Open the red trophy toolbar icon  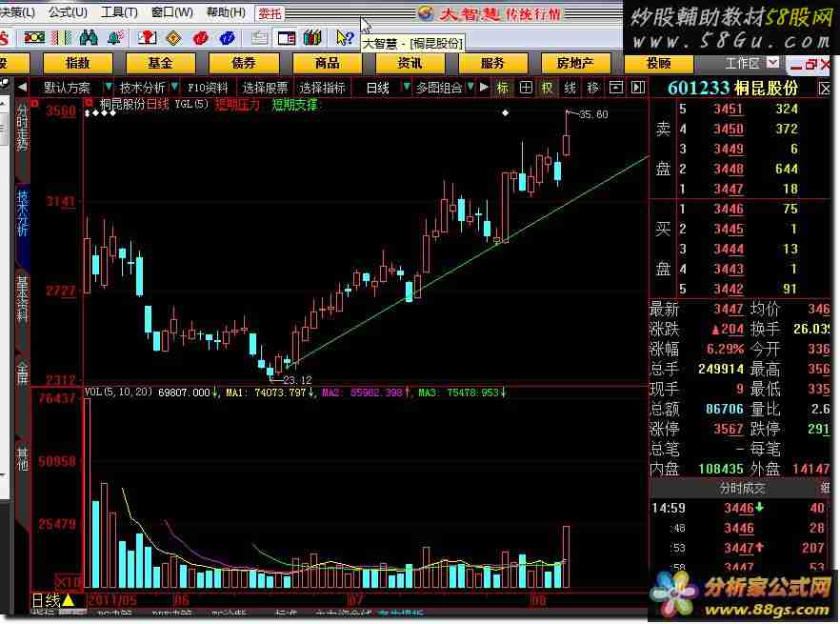[147, 37]
